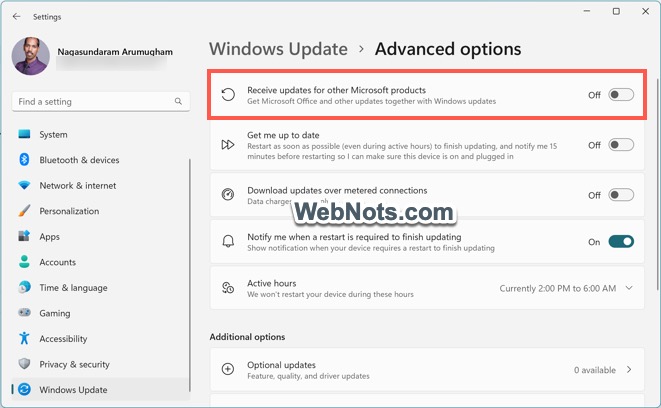Open Optional updates using right chevron

coord(629,370)
